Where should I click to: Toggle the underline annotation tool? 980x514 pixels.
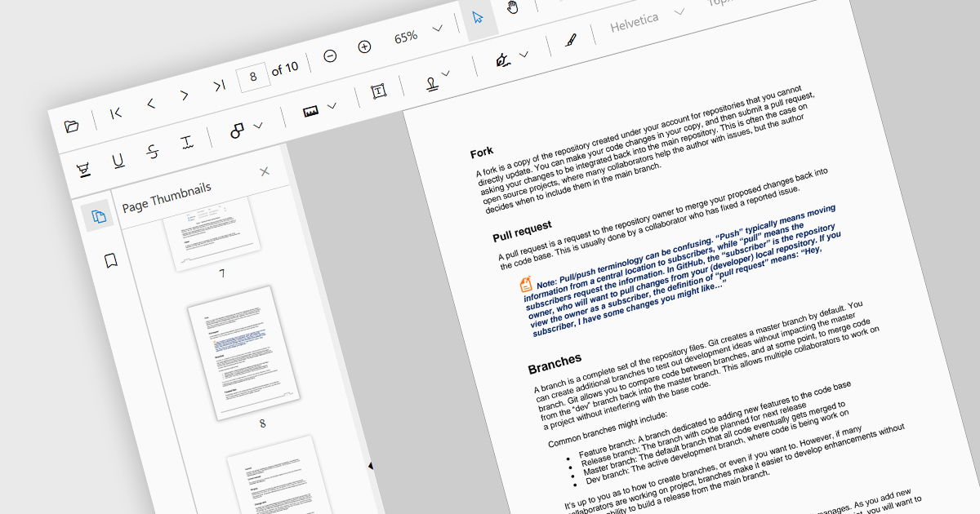click(118, 162)
